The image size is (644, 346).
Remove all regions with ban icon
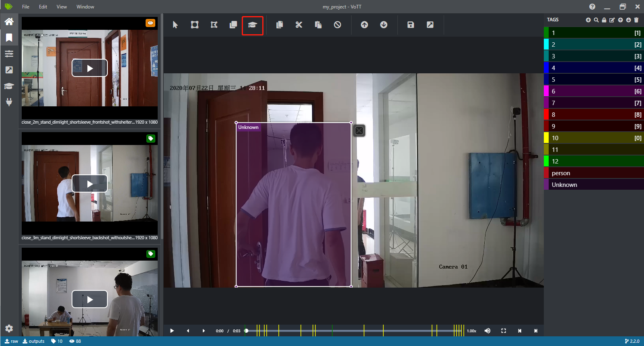click(337, 25)
